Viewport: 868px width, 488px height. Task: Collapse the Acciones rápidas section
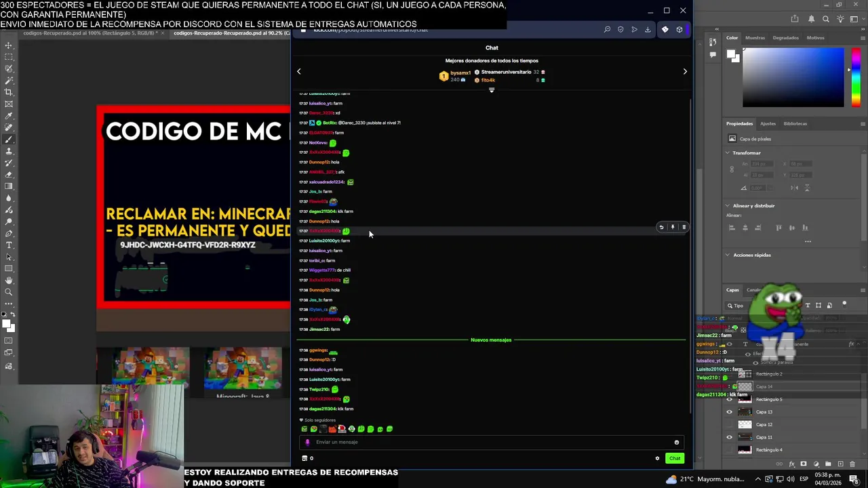point(728,256)
